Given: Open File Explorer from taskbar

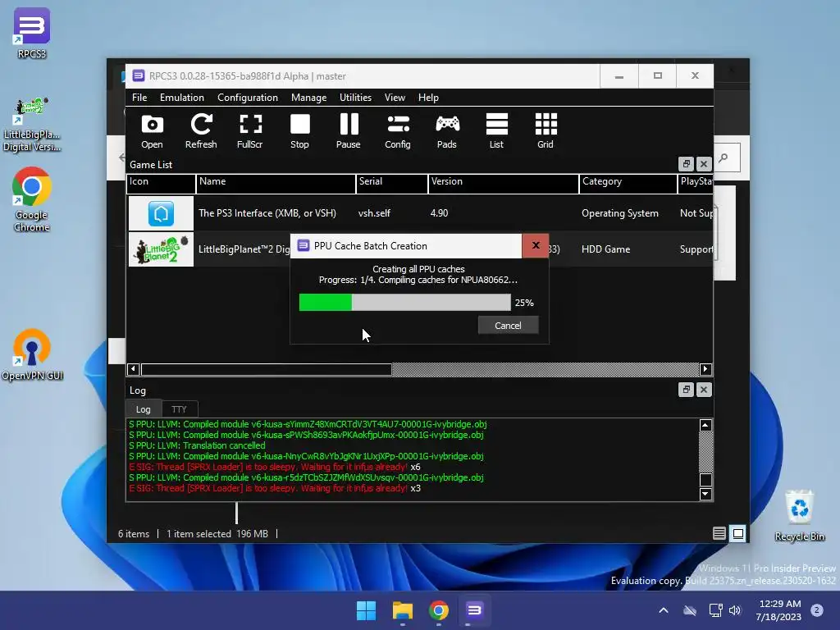Looking at the screenshot, I should coord(402,610).
